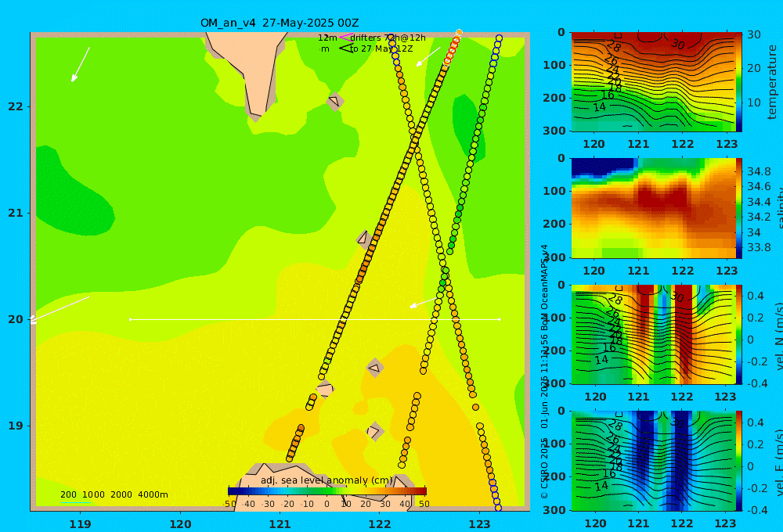Click the white current arrow in the top-left map corner

[81, 64]
